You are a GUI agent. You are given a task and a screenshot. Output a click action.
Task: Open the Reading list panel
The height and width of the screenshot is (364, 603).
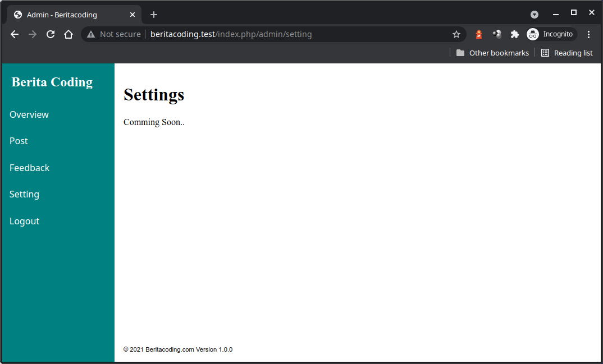pyautogui.click(x=567, y=53)
